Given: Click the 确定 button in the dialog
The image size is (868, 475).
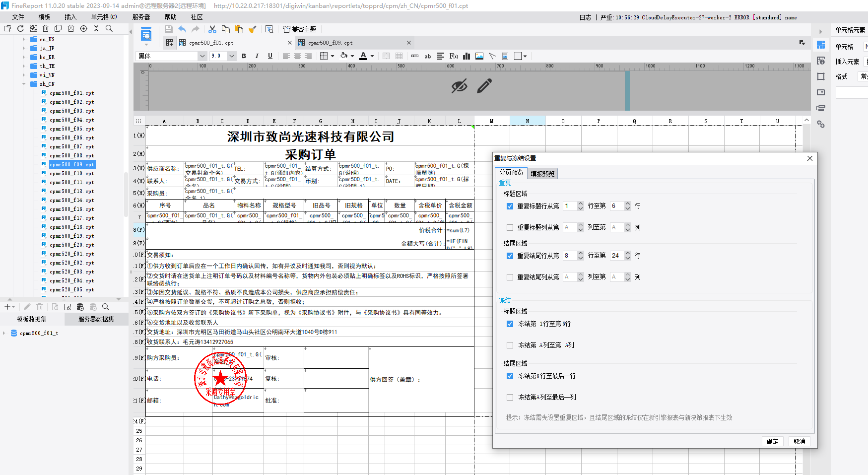Looking at the screenshot, I should tap(772, 441).
